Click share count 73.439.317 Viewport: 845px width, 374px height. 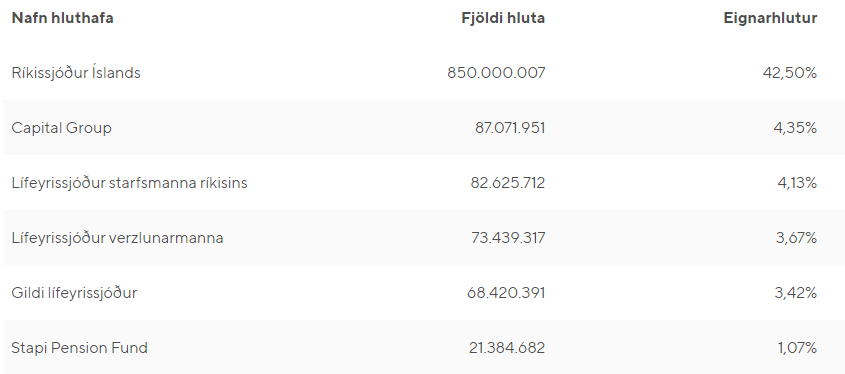(x=508, y=238)
